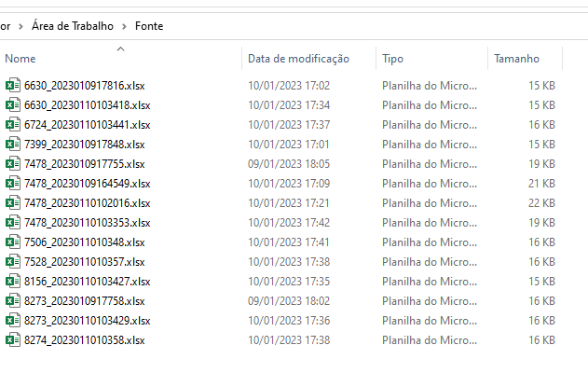Select file 7528_2023011010357.xlsx by name

point(85,261)
